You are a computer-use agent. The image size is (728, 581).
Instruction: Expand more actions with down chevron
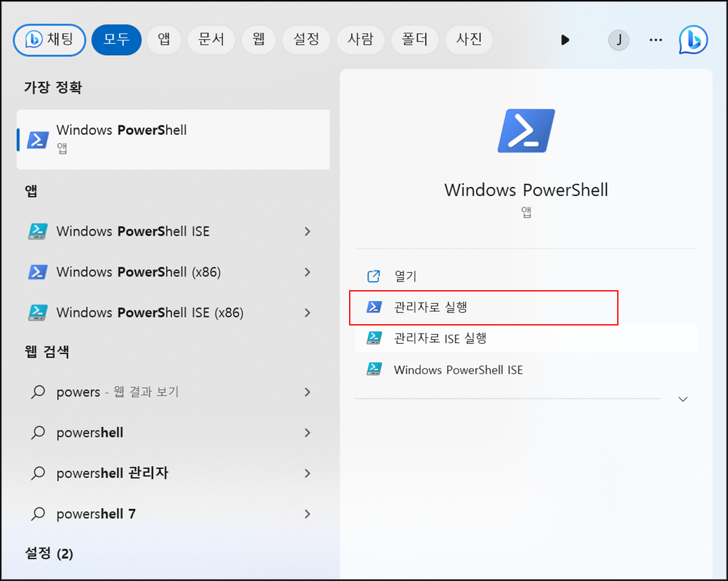(x=683, y=399)
